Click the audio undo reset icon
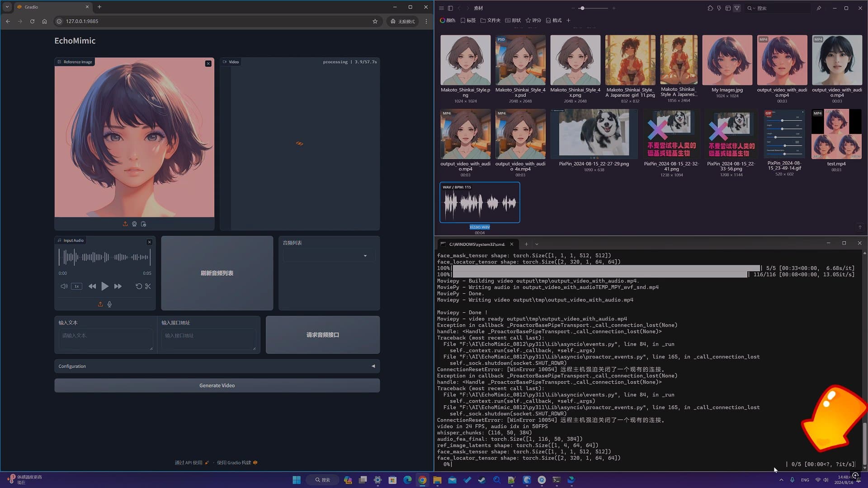The height and width of the screenshot is (488, 868). point(139,286)
